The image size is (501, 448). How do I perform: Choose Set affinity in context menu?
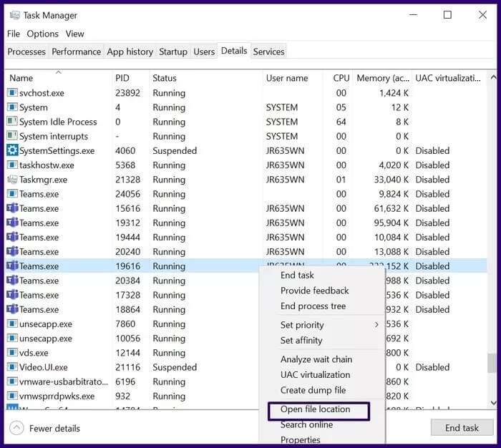pyautogui.click(x=301, y=341)
